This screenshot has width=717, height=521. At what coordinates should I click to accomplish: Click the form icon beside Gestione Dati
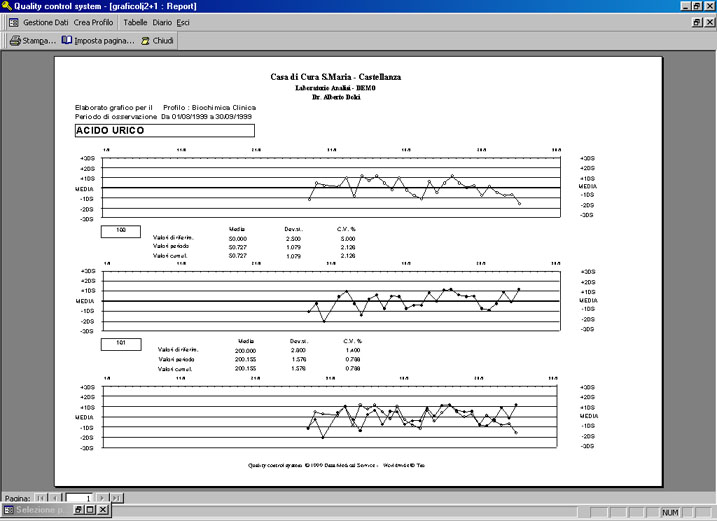(14, 22)
